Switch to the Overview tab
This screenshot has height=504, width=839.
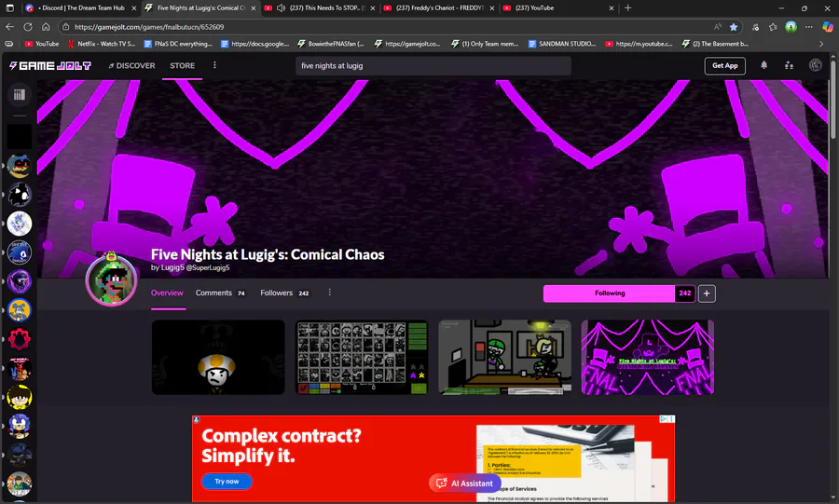point(167,293)
